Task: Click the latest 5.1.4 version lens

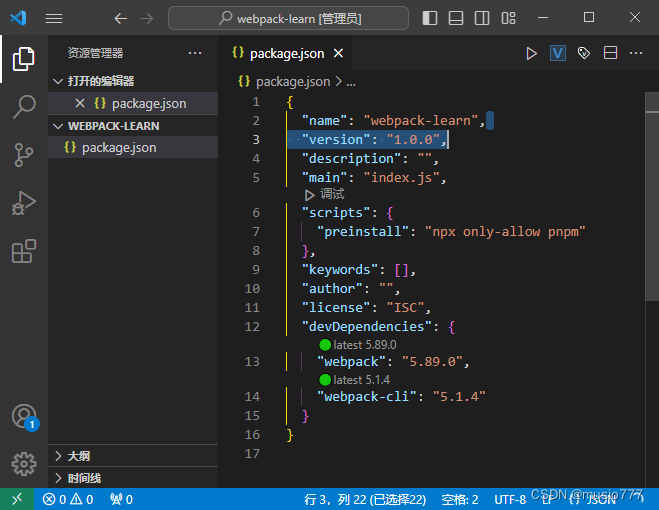Action: click(x=355, y=380)
